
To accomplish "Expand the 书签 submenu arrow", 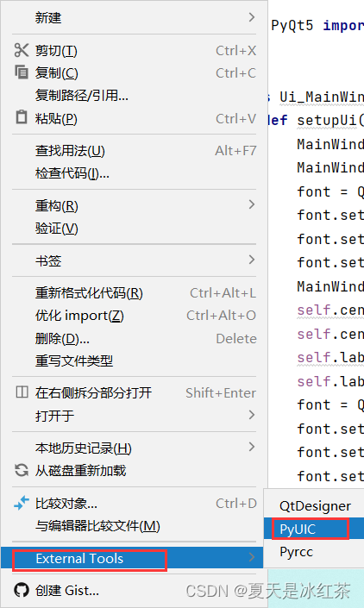I will [x=252, y=260].
